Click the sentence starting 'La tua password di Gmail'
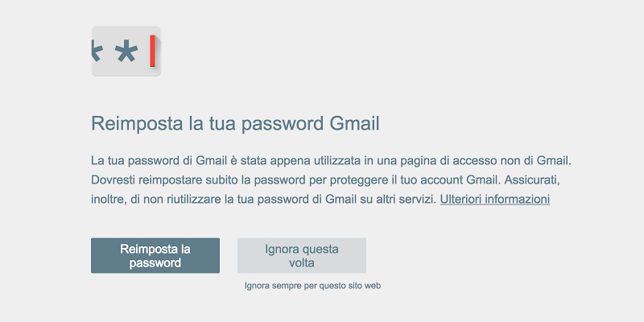 (331, 160)
